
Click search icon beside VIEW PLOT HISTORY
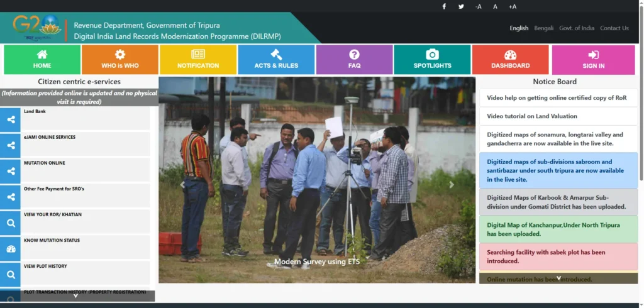click(x=10, y=275)
